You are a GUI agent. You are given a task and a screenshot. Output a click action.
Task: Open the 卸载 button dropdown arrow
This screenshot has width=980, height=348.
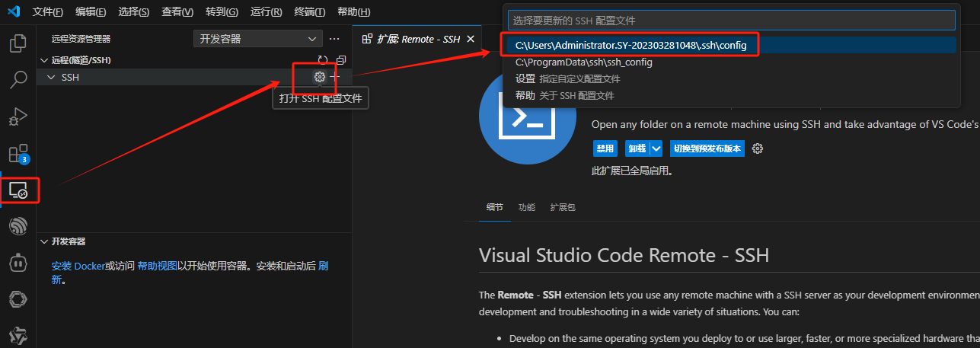pyautogui.click(x=656, y=148)
